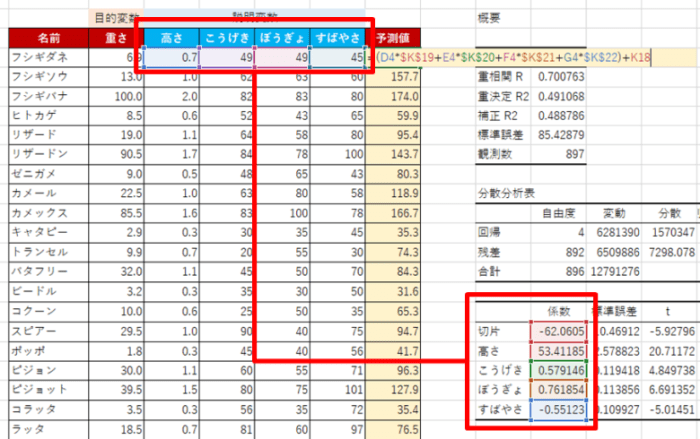The image size is (700, 439).
Task: Click the コラッタ name cell
Action: (49, 409)
